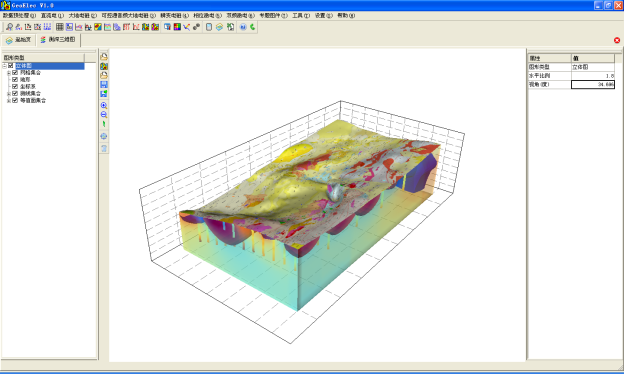Screen dimensions: 624x374
Task: Click the zoom in magnifier icon
Action: [104, 105]
